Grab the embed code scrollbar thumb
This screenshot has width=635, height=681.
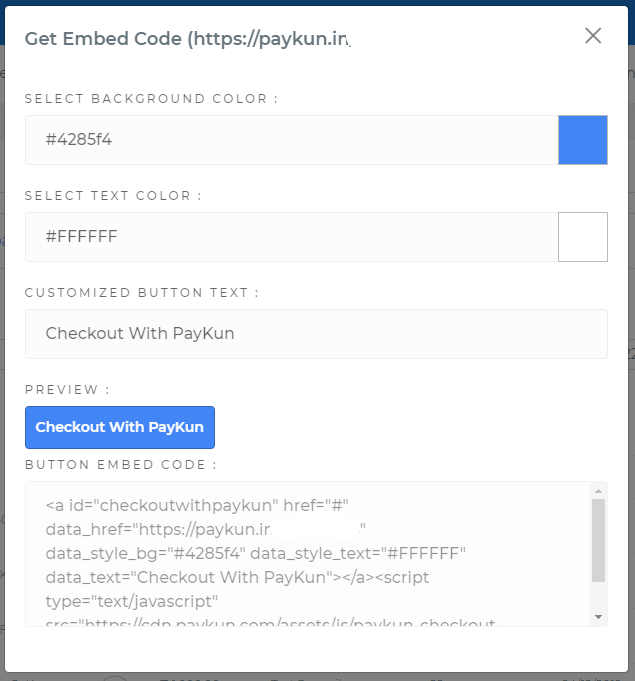(599, 540)
